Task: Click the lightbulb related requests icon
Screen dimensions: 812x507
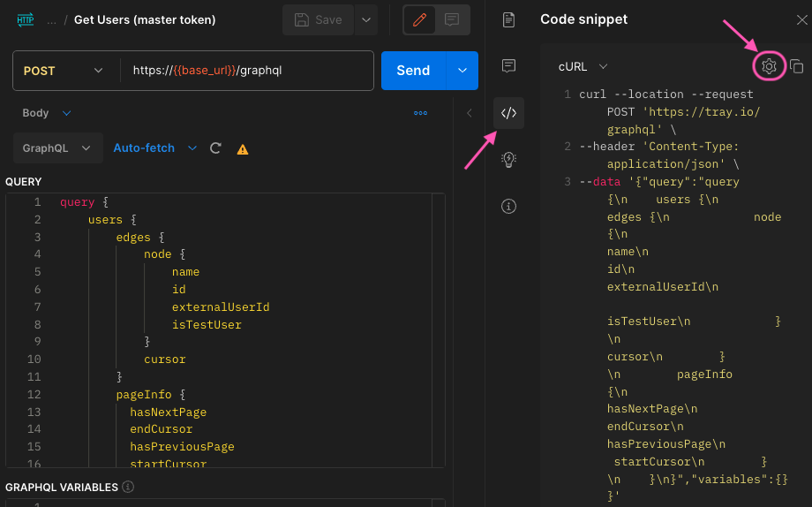Action: [508, 160]
